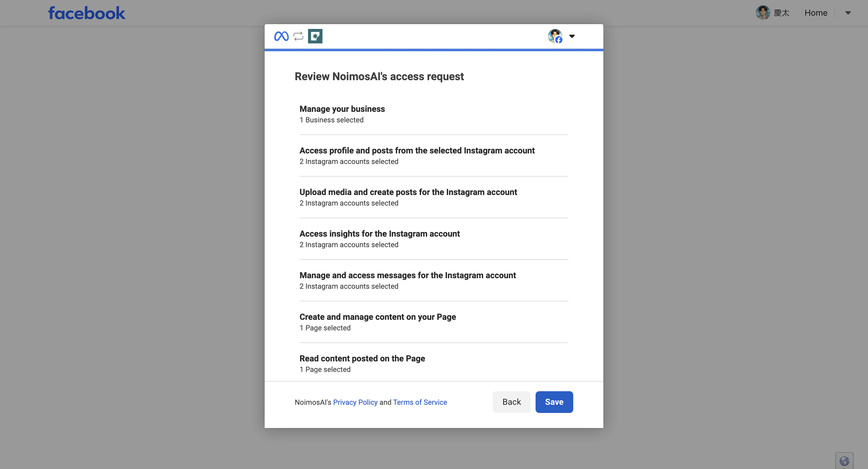
Task: Click the Back button
Action: (511, 401)
